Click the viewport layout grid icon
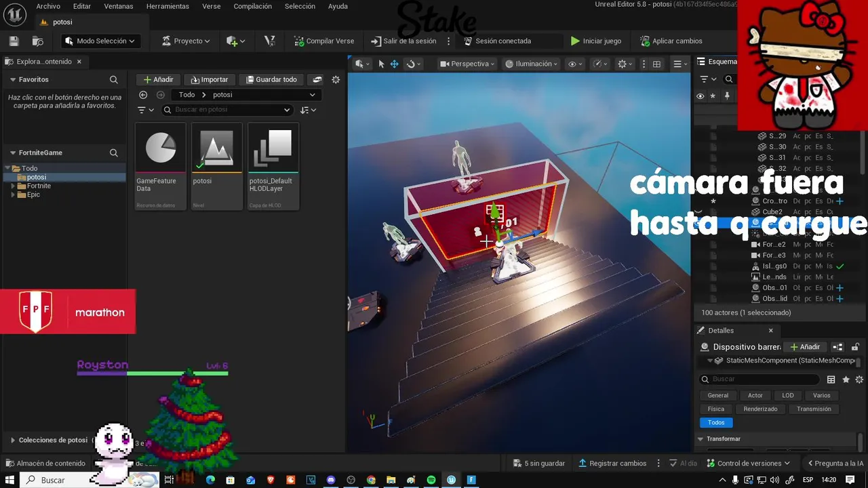 (656, 64)
